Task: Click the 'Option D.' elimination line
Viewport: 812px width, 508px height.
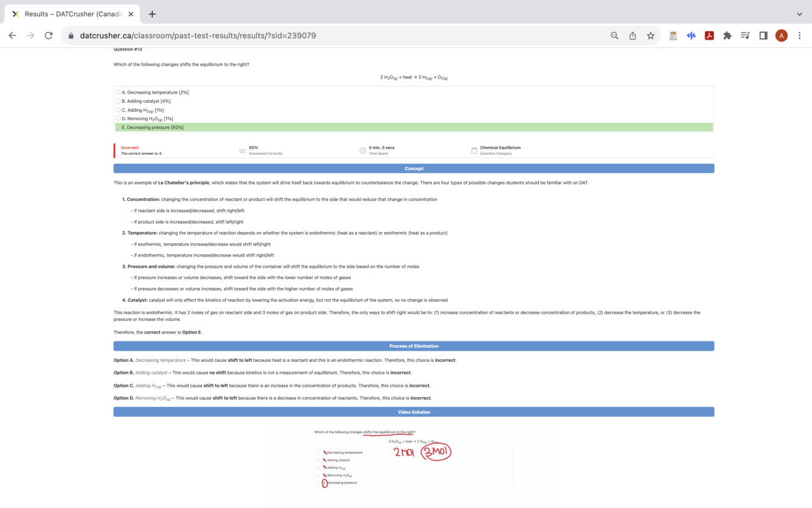Action: [273, 398]
